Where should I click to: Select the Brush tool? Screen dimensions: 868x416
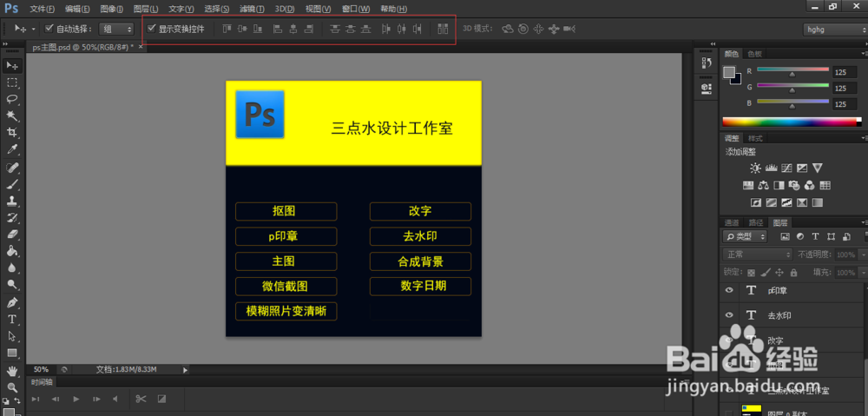(11, 184)
